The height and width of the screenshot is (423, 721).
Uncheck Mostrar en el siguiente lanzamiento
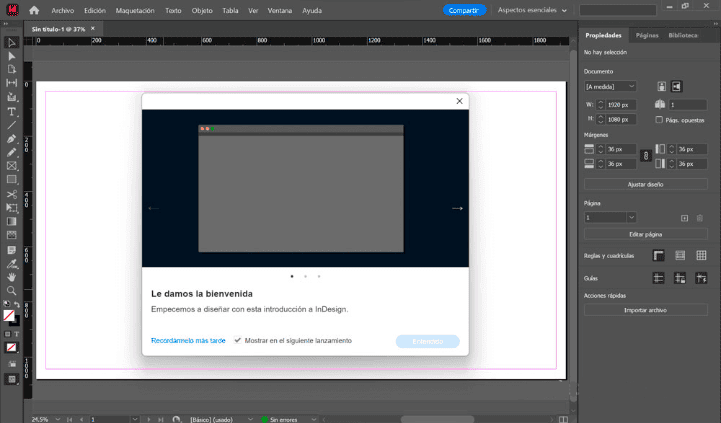237,340
